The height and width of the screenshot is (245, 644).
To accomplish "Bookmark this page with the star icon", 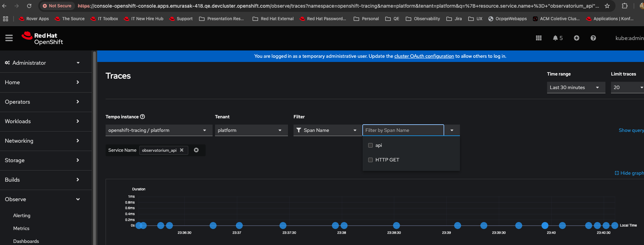I will pyautogui.click(x=607, y=6).
